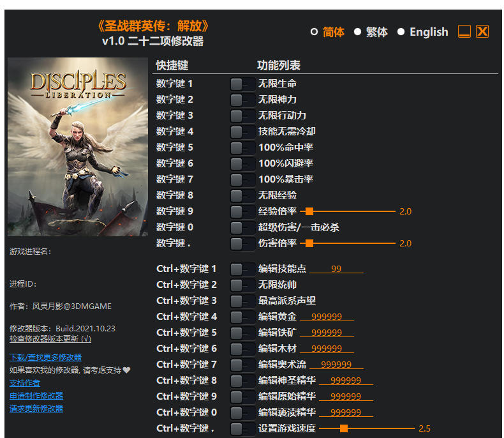Toggle 无限生命 switch

click(x=242, y=84)
